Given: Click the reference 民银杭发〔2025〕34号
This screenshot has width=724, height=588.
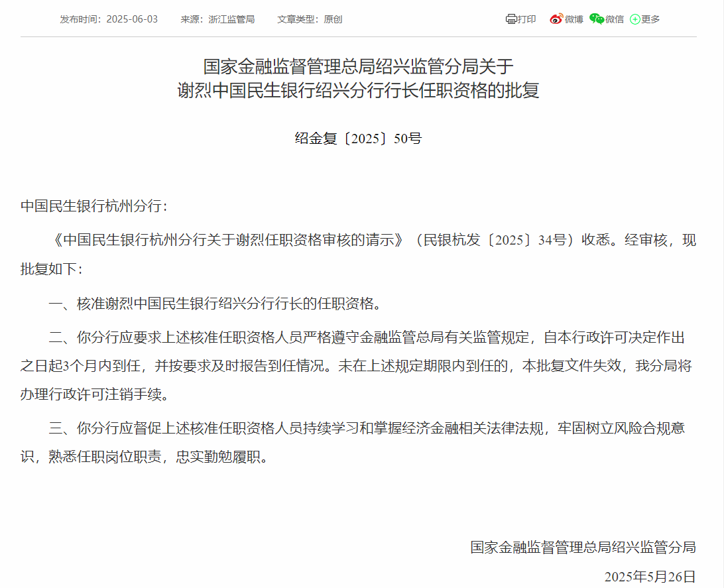Looking at the screenshot, I should tap(495, 240).
